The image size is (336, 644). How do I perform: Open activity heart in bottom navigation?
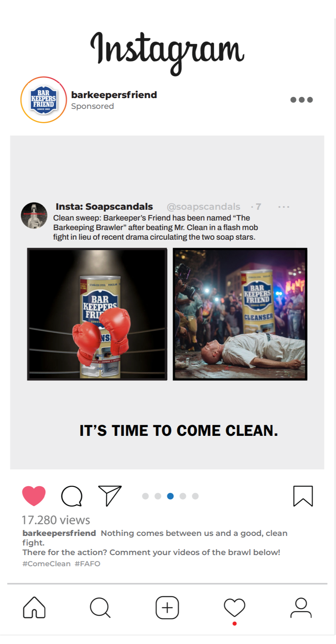click(x=234, y=608)
